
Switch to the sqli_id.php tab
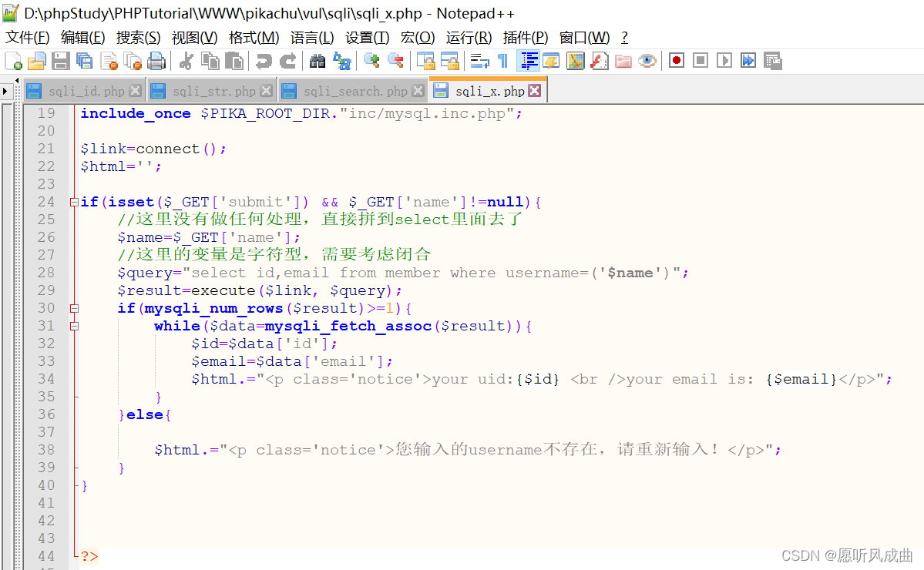(x=86, y=91)
